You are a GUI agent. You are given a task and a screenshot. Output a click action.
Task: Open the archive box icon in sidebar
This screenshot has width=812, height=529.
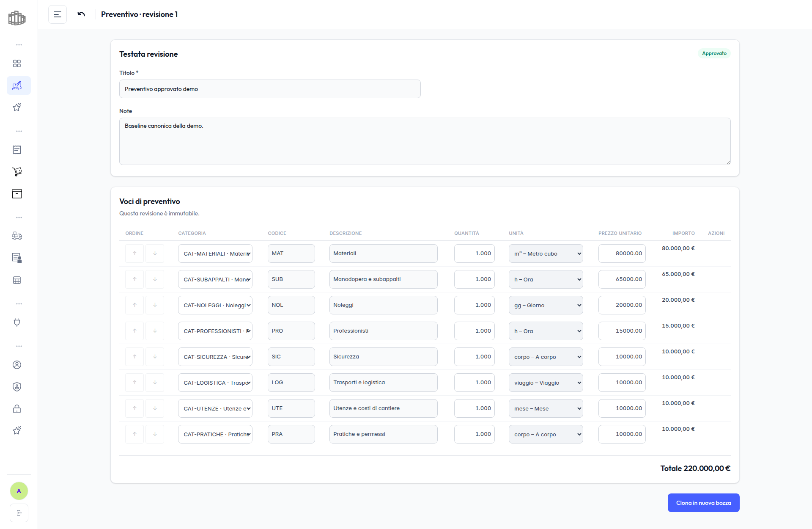coord(17,194)
